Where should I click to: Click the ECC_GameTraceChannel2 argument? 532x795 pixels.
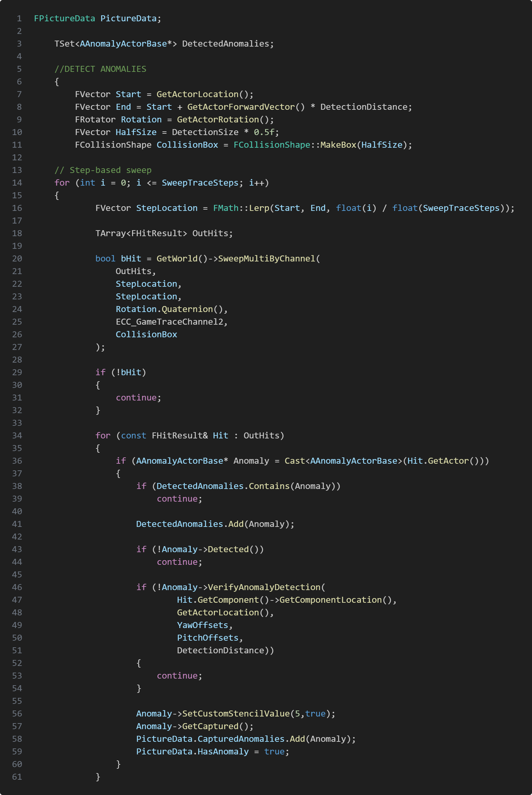click(x=171, y=322)
